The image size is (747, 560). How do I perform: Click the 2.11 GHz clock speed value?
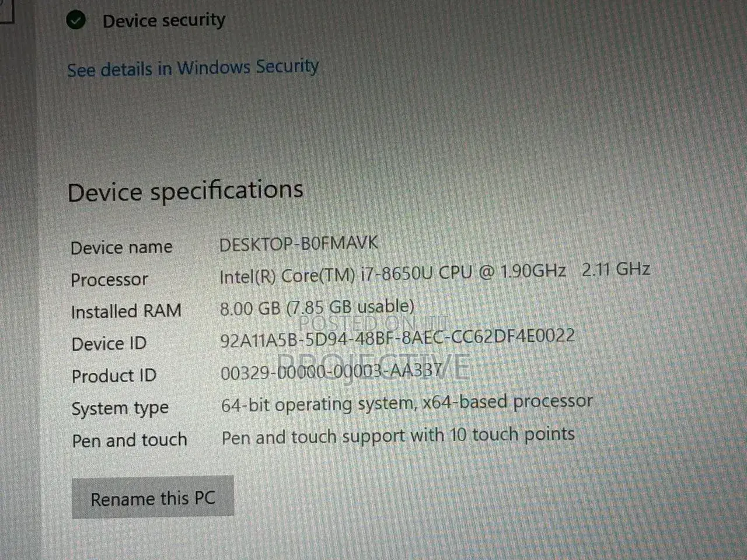click(616, 269)
